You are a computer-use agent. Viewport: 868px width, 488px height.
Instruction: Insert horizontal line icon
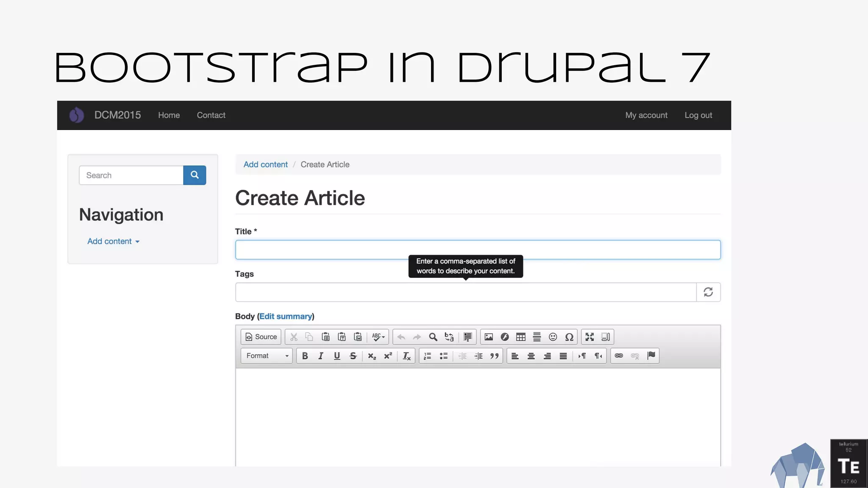(537, 337)
